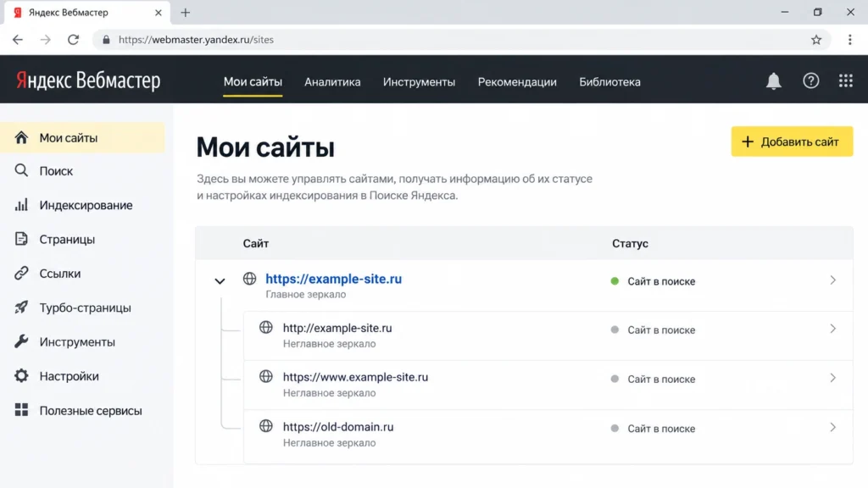Click Сайт в поиске status of https://example-site.ru
This screenshot has width=868, height=488.
point(661,281)
